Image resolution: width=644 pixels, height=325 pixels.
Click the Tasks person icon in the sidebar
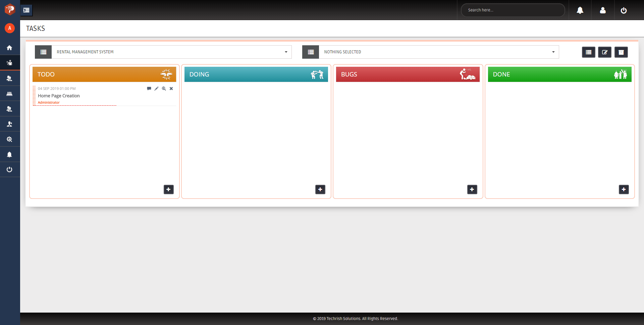(9, 62)
